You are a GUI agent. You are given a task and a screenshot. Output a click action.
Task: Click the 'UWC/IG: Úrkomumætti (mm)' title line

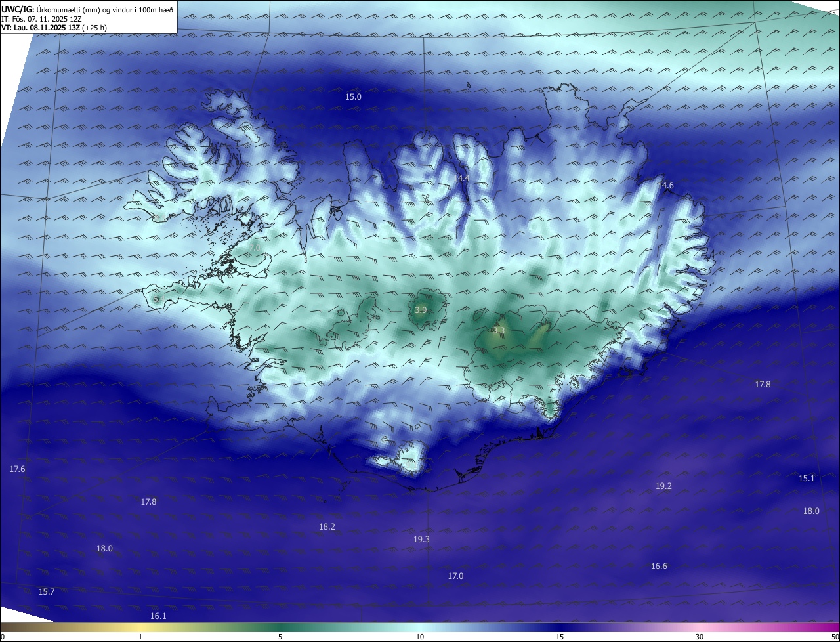click(87, 9)
